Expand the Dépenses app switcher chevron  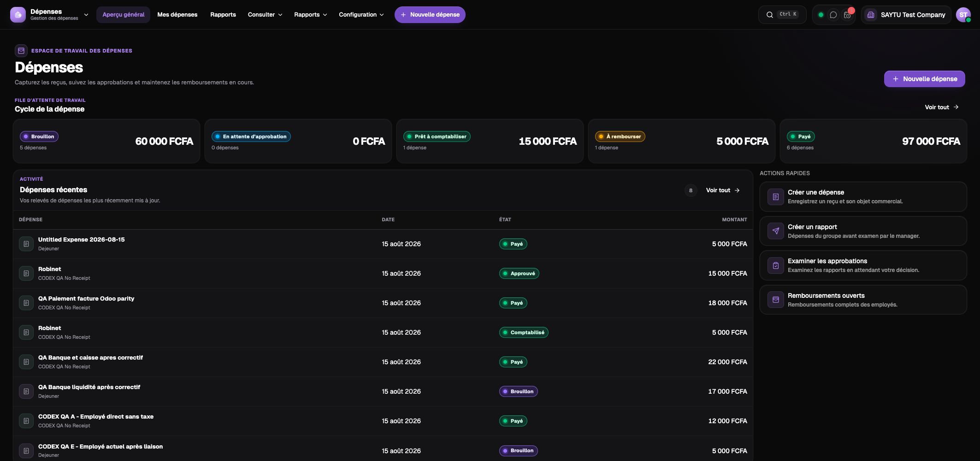[x=86, y=15]
